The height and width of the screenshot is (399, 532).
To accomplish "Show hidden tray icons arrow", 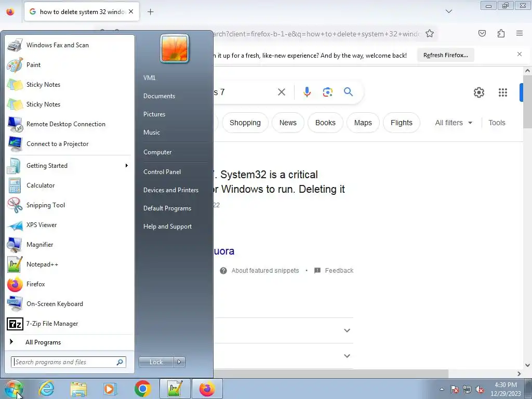I will [442, 389].
